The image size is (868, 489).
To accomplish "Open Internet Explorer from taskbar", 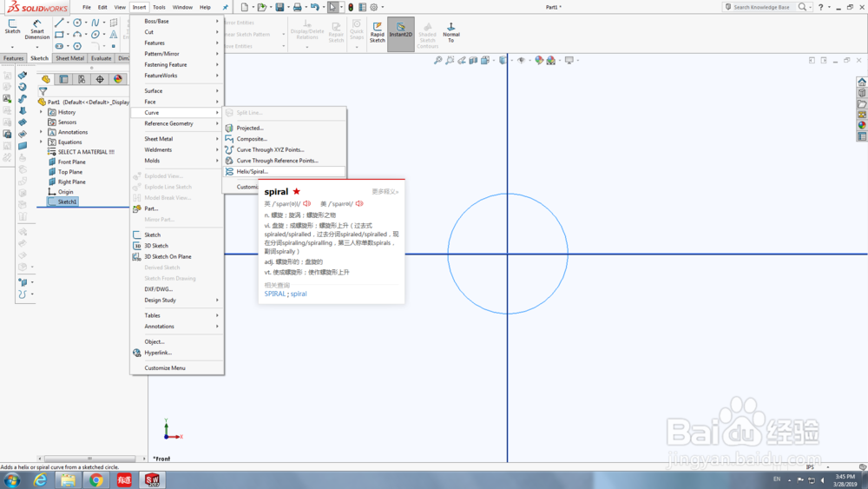I will point(40,480).
